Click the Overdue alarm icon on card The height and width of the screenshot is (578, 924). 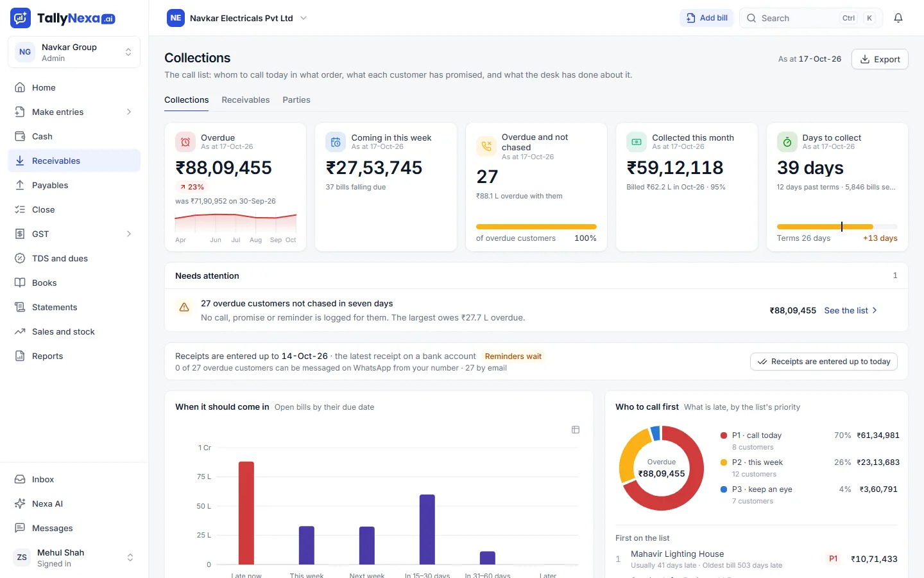coord(185,142)
